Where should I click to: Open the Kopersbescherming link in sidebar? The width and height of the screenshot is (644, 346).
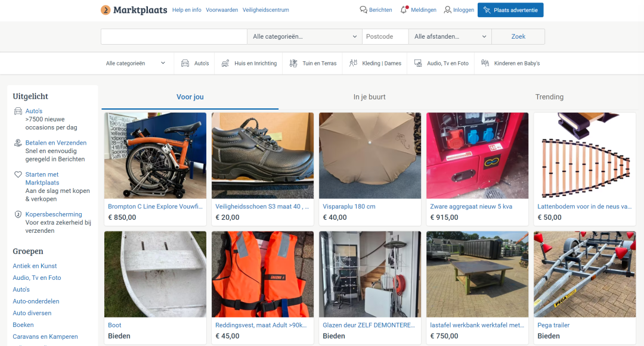click(x=54, y=214)
